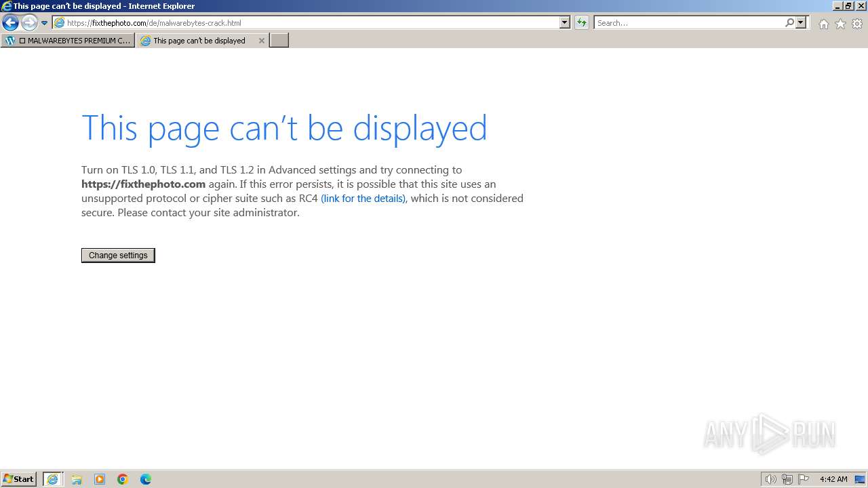Launch Chrome from the taskbar
The image size is (868, 488).
pos(123,479)
